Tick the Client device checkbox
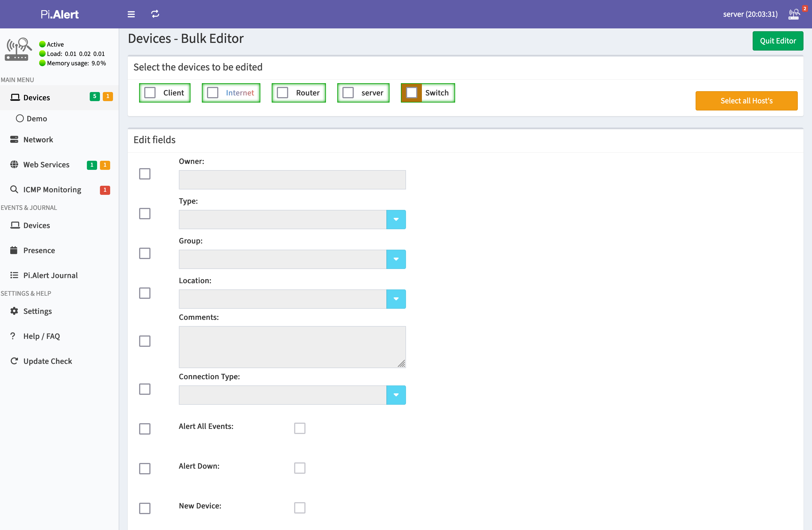Image resolution: width=812 pixels, height=530 pixels. (150, 93)
